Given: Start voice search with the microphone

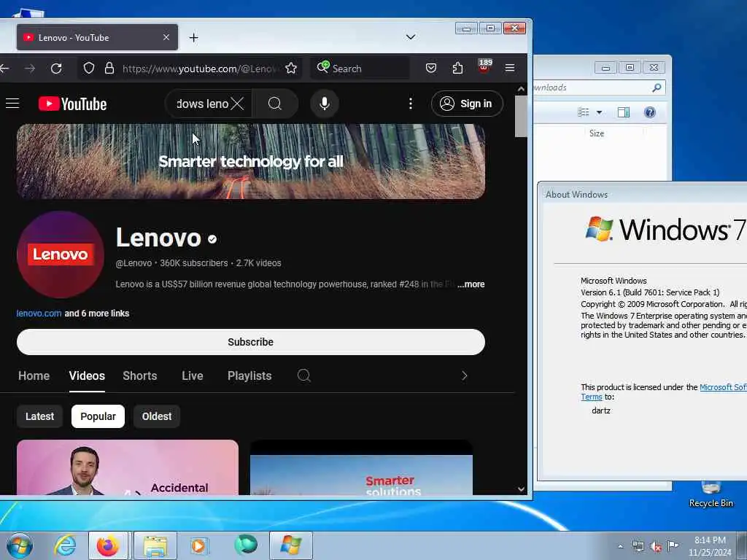Looking at the screenshot, I should coord(325,104).
